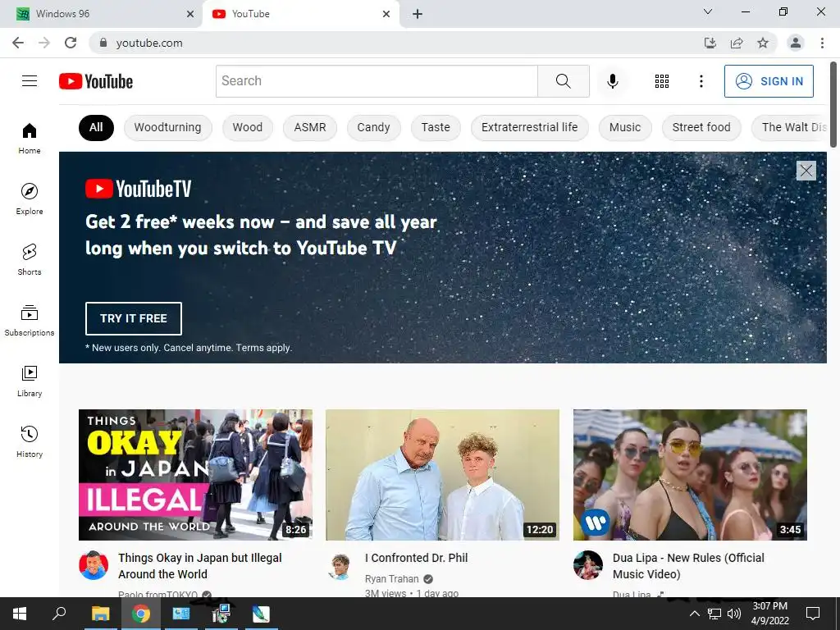The height and width of the screenshot is (630, 840).
Task: Open I Confronted Dr. Phil thumbnail
Action: click(x=442, y=475)
